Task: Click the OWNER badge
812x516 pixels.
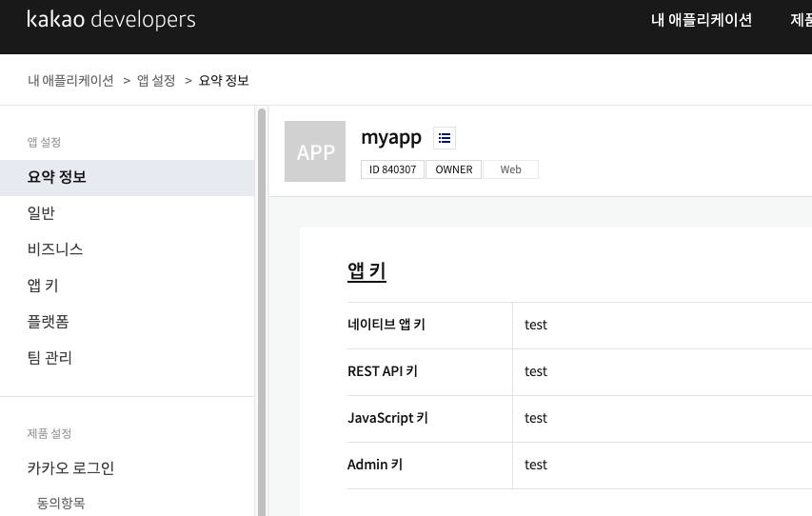Action: (454, 169)
